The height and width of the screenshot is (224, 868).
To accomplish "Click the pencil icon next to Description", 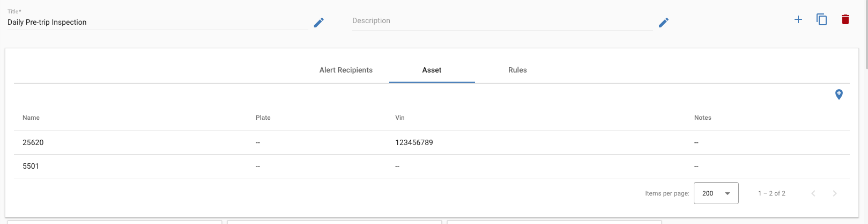I will [x=664, y=23].
